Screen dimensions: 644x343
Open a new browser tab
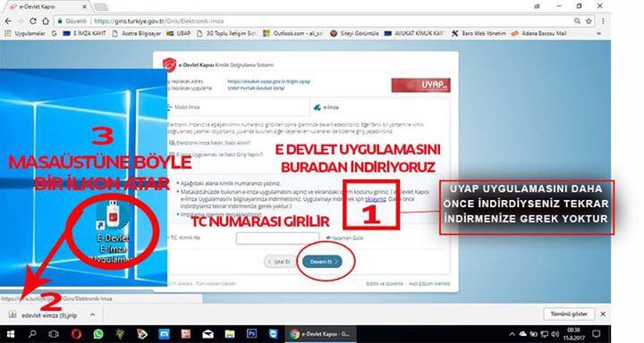[100, 6]
